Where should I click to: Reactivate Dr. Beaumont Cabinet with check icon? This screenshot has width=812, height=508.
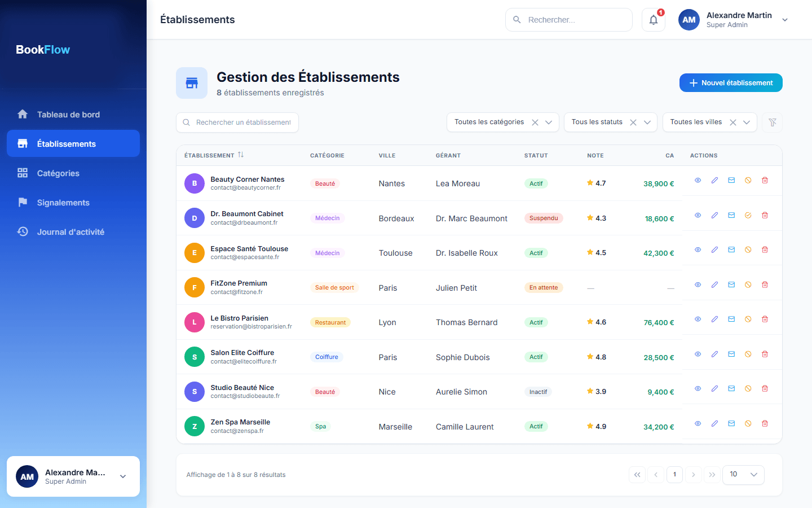point(748,216)
